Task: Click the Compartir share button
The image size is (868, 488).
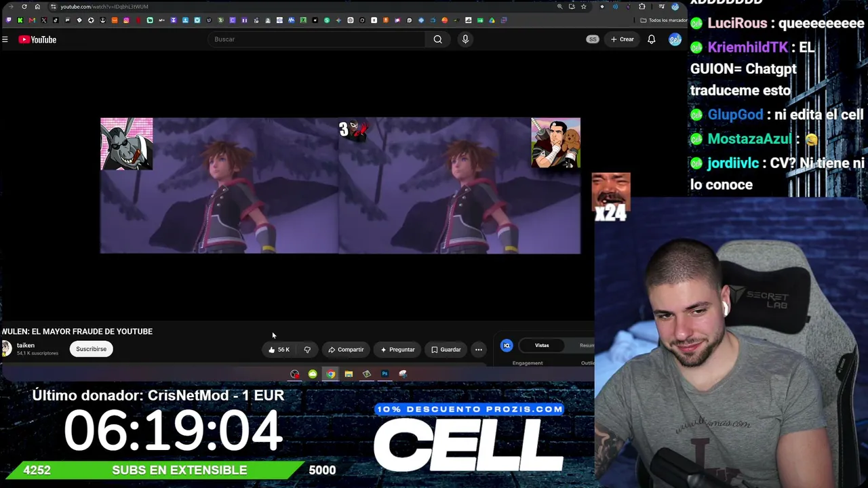Action: click(x=346, y=350)
